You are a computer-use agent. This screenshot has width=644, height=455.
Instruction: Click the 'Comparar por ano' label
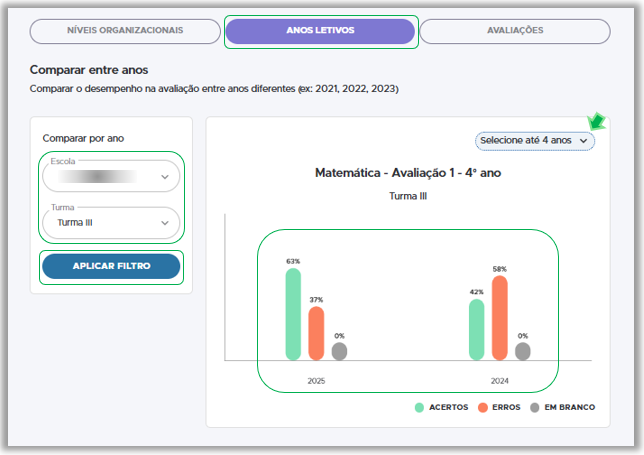pyautogui.click(x=83, y=138)
